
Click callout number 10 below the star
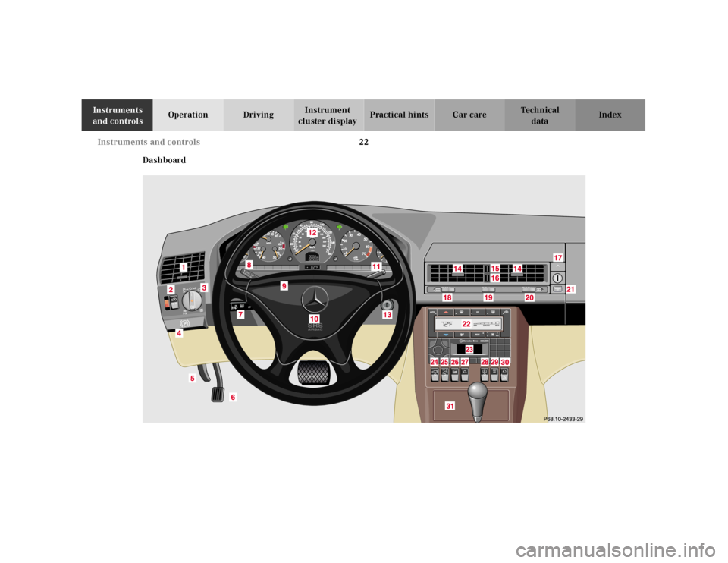tap(314, 319)
